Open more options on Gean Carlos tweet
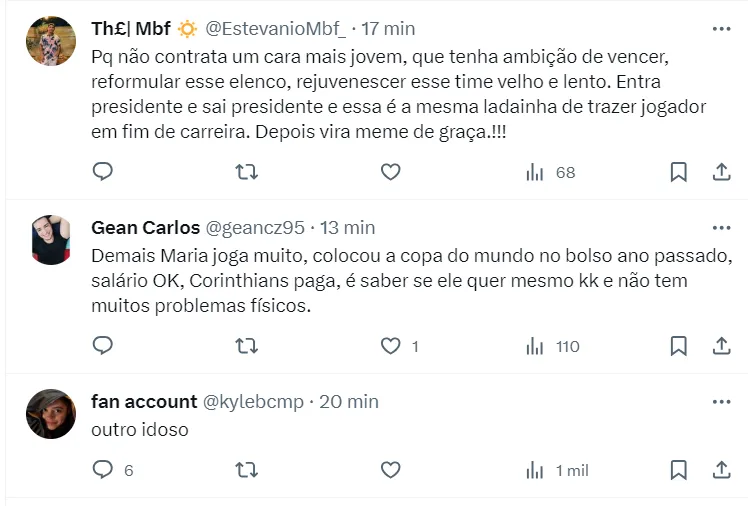The height and width of the screenshot is (506, 748). pos(721,227)
